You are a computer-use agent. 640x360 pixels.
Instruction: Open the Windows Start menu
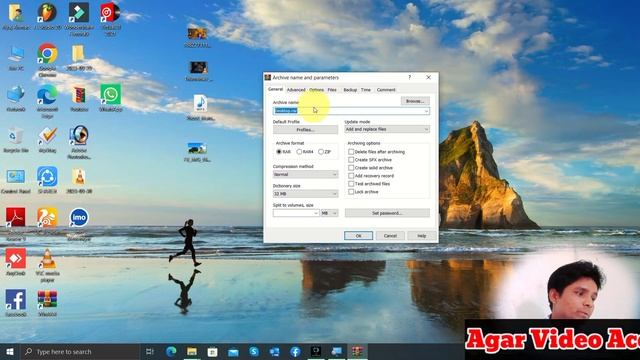(x=10, y=351)
